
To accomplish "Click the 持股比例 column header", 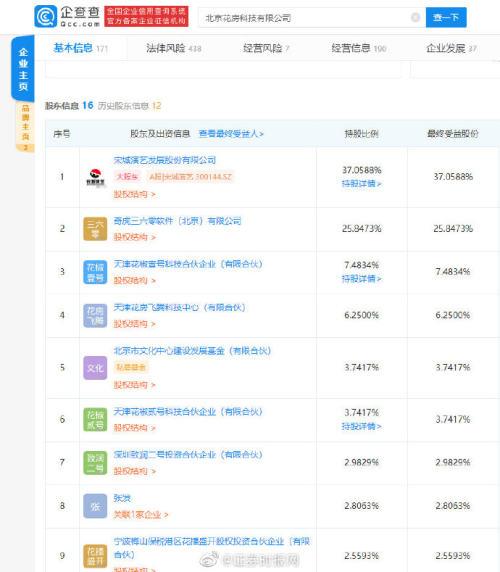I will [x=361, y=134].
